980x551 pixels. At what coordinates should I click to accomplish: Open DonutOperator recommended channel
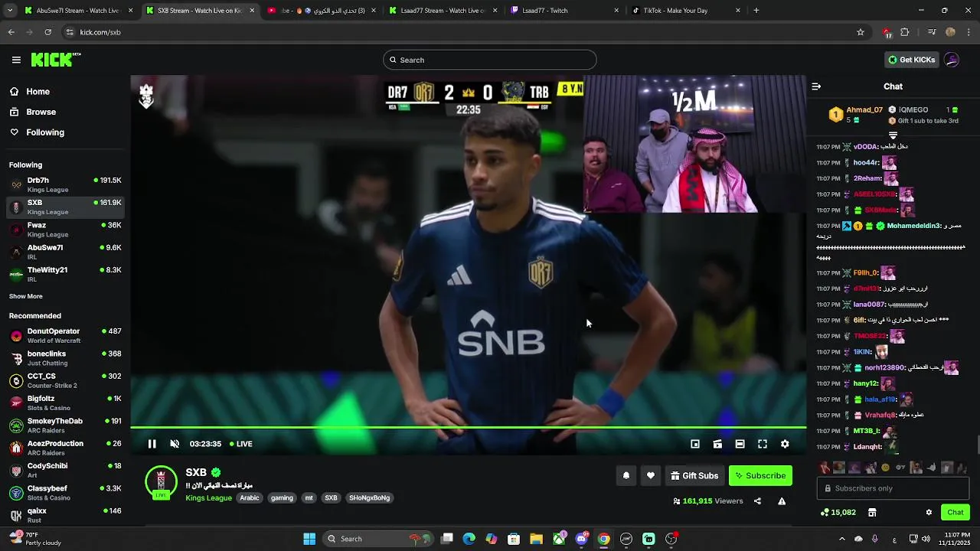point(65,335)
